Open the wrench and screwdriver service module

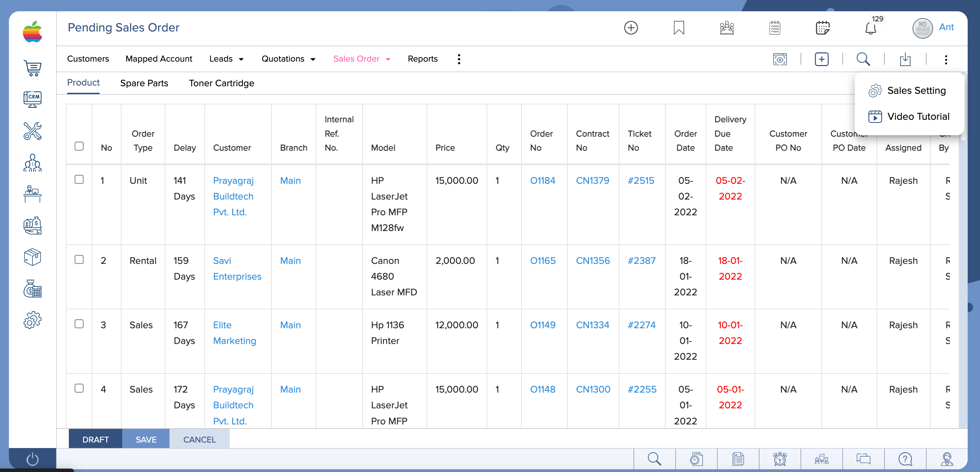coord(32,131)
